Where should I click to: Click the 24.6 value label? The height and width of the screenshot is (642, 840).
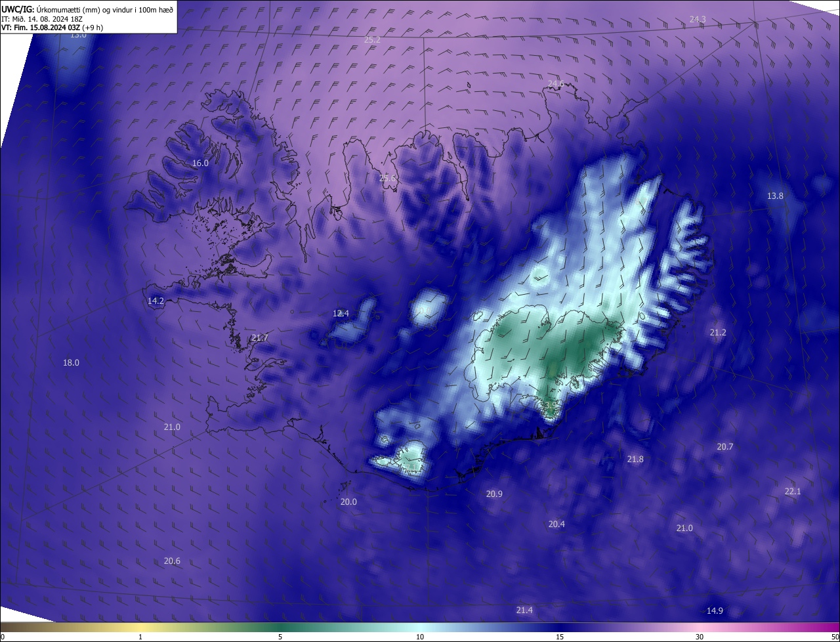(556, 83)
